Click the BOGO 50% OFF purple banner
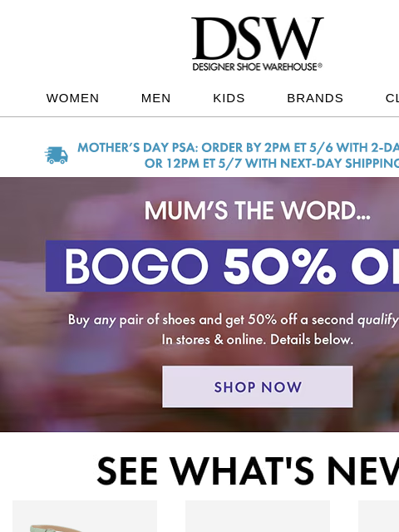Viewport: 399px width, 532px height. tap(222, 266)
